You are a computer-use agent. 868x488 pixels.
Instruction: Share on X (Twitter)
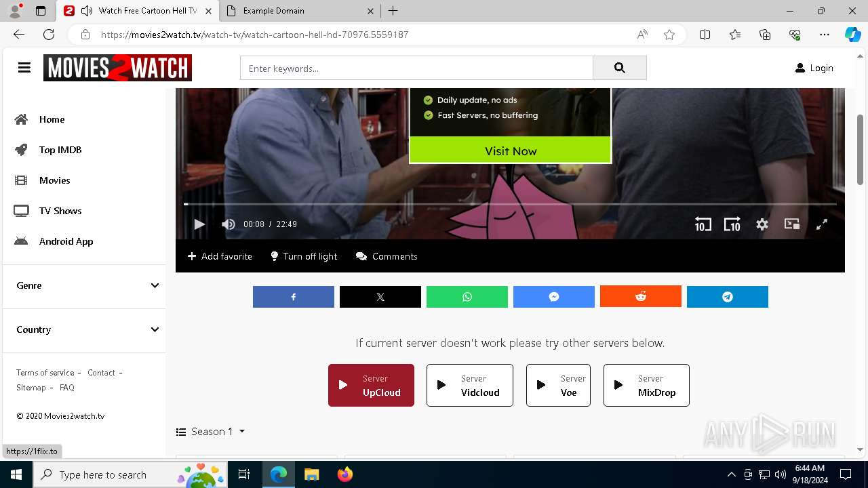coord(380,297)
